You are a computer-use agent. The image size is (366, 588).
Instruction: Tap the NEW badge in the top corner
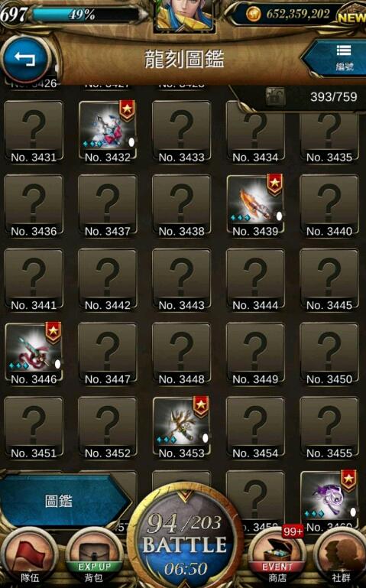(x=351, y=16)
